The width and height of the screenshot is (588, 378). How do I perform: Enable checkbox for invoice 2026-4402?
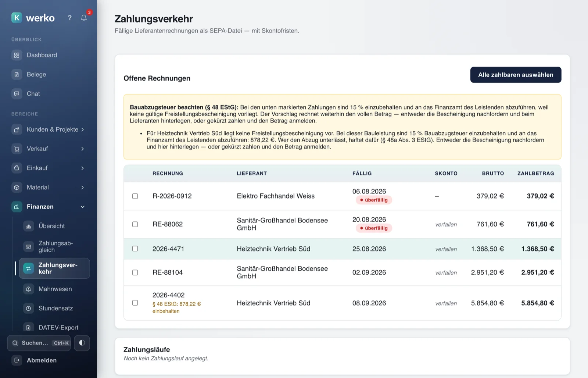(x=135, y=303)
